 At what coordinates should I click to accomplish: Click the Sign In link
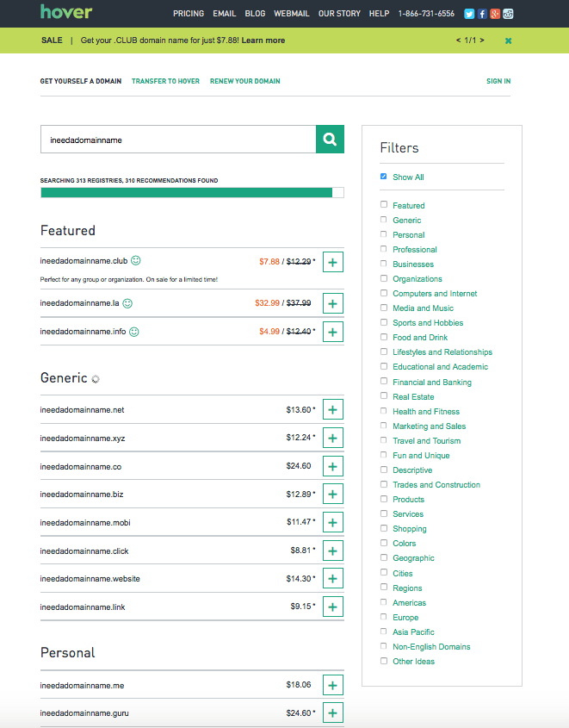[x=498, y=81]
